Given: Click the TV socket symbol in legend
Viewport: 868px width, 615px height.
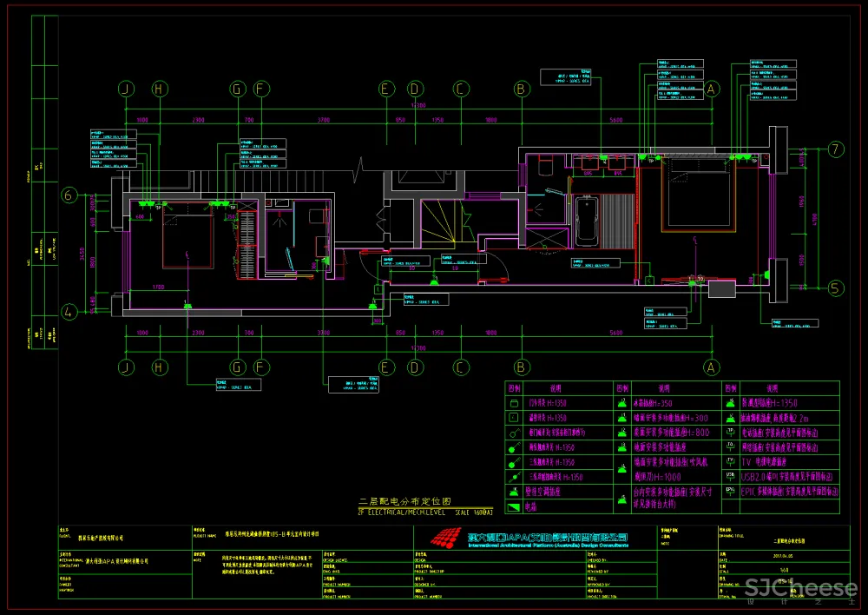Looking at the screenshot, I should pos(732,462).
